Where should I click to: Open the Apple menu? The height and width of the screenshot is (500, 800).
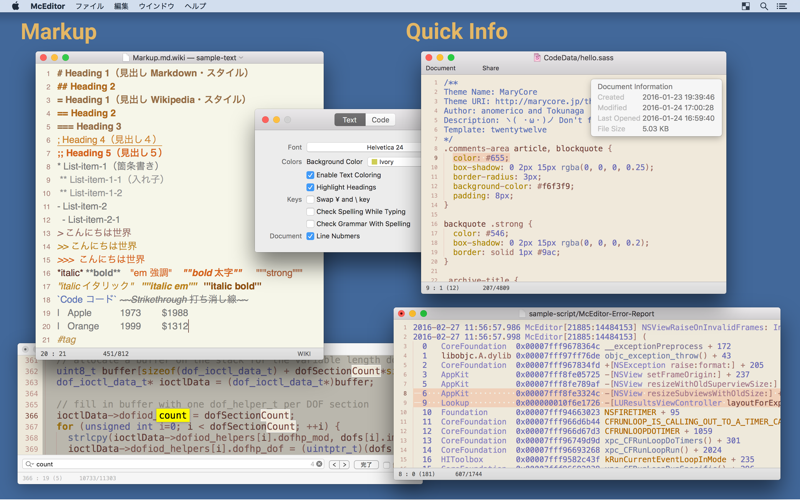[15, 6]
